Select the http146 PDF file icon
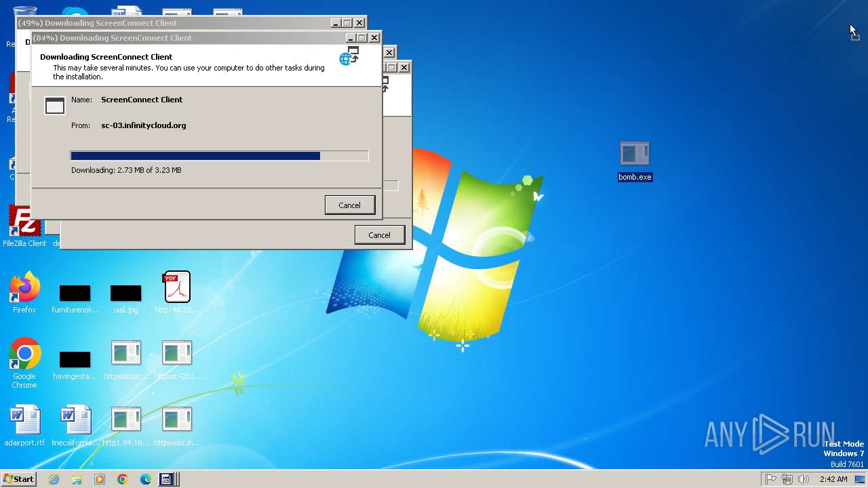Screen dimensions: 868x488 (x=177, y=293)
